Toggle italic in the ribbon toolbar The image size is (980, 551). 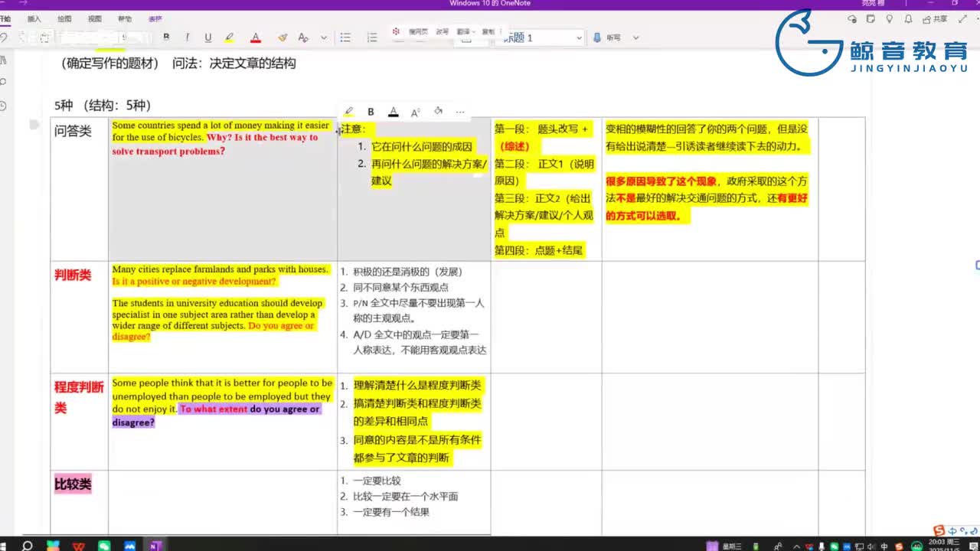[x=187, y=37]
